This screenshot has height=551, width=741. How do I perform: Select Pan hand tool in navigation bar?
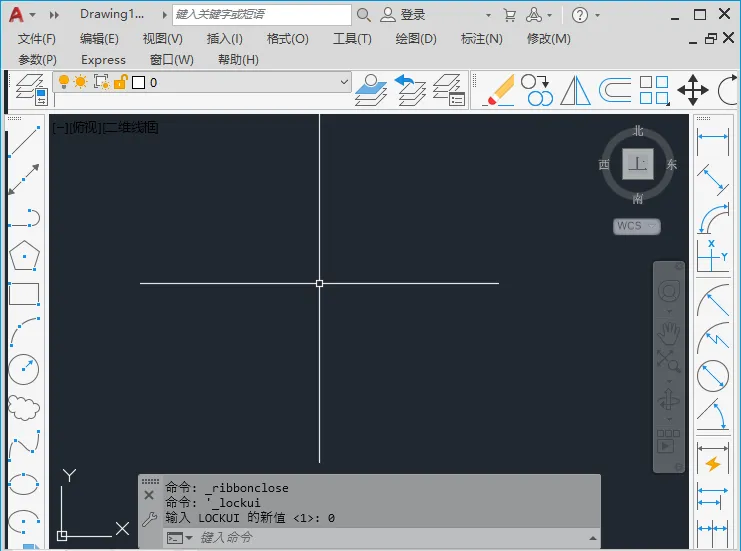tap(669, 334)
